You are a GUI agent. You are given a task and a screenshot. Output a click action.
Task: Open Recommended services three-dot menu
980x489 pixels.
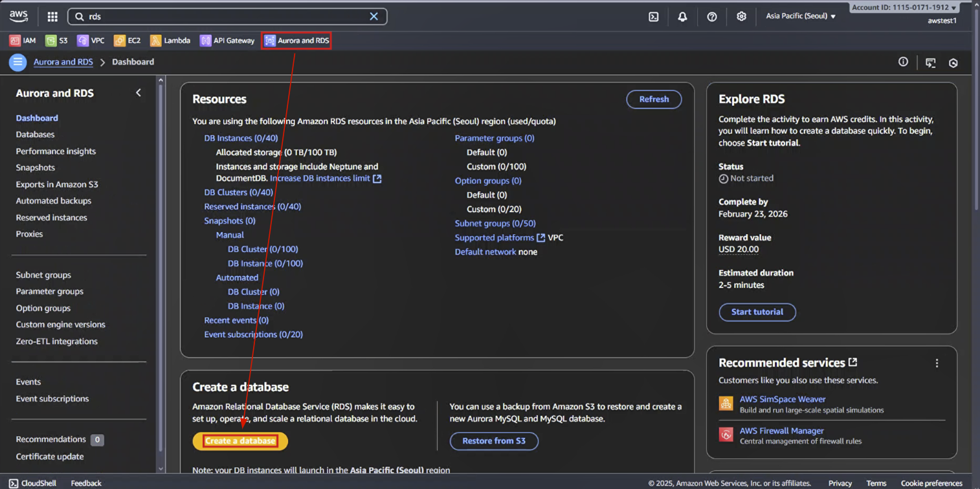(x=937, y=364)
